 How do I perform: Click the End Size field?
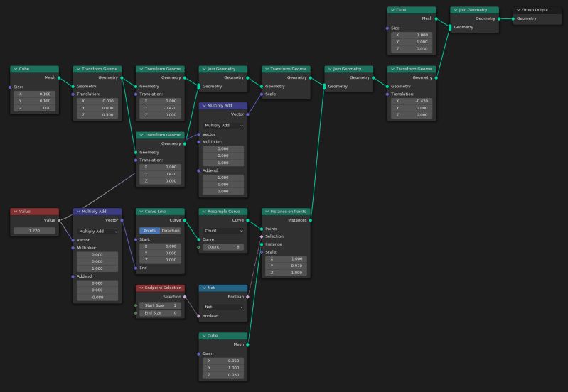(160, 313)
